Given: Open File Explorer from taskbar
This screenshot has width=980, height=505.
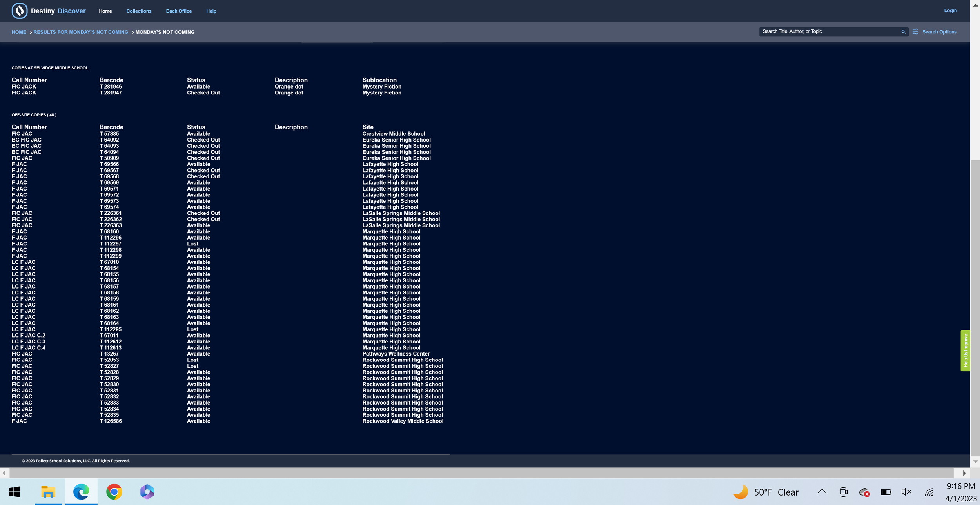Looking at the screenshot, I should pos(48,492).
